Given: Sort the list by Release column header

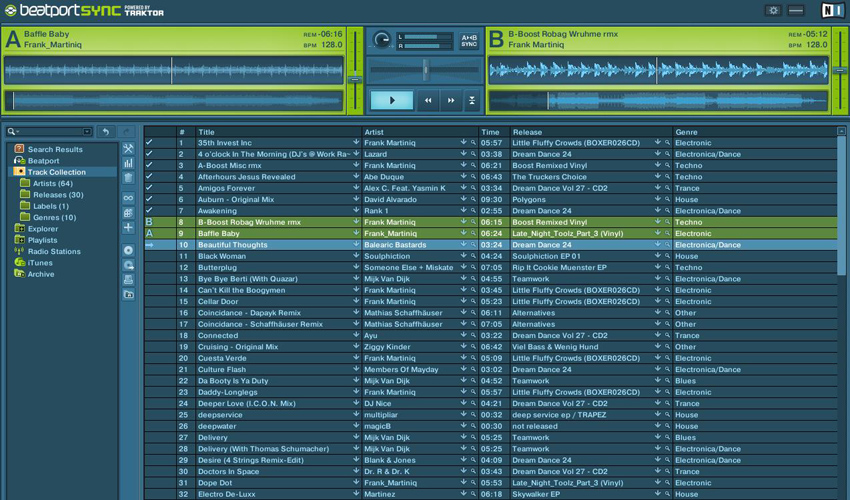Looking at the screenshot, I should click(591, 132).
